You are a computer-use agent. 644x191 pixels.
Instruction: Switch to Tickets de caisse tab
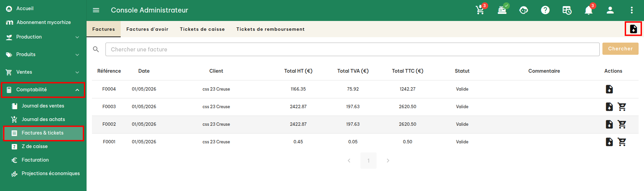pyautogui.click(x=202, y=29)
